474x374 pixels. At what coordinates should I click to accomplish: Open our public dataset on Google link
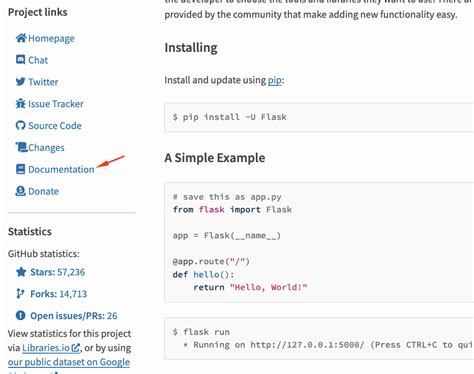(69, 362)
